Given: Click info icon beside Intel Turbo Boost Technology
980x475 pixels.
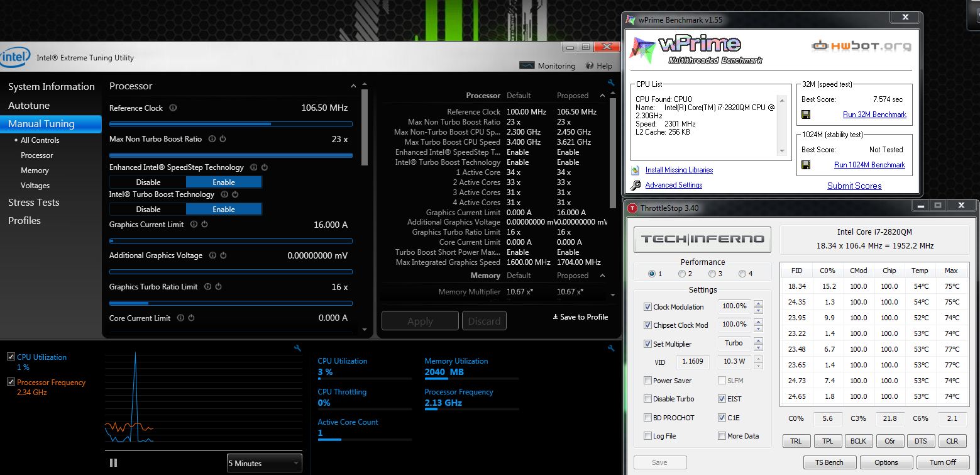Looking at the screenshot, I should click(224, 194).
